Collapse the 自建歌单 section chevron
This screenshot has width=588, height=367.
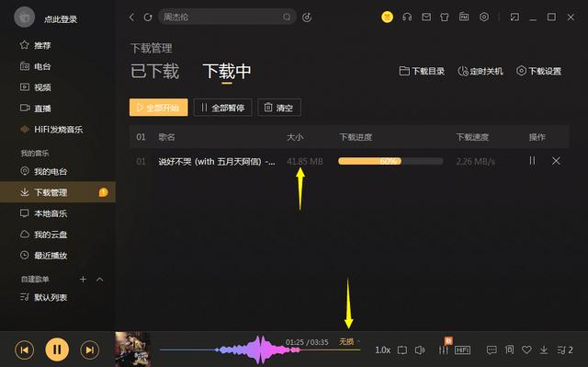click(100, 280)
